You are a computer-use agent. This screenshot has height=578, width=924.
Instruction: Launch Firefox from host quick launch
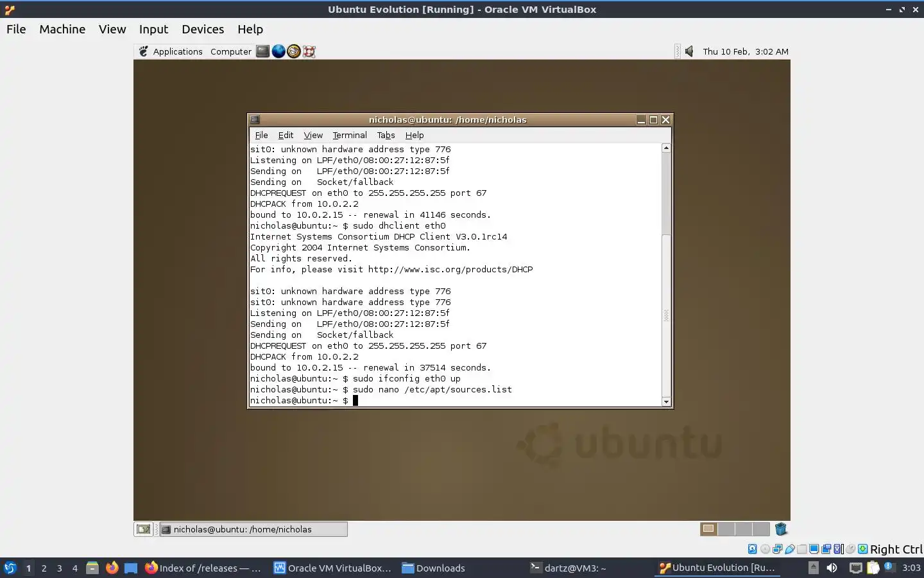112,568
